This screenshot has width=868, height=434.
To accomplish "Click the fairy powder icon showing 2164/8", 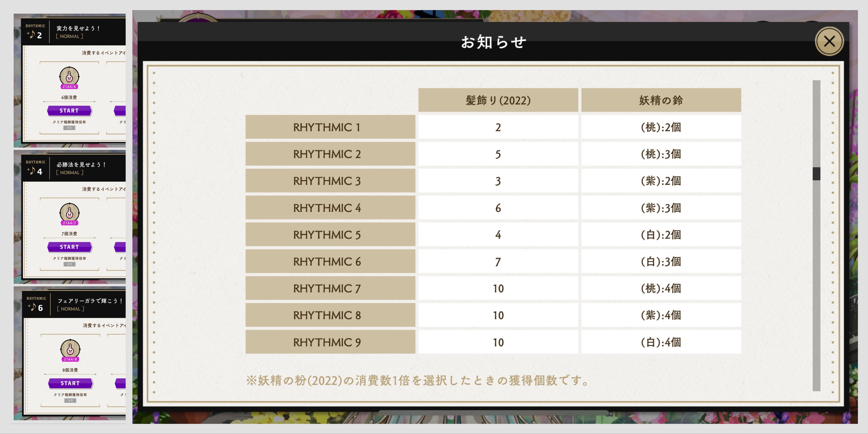I will coord(70,350).
